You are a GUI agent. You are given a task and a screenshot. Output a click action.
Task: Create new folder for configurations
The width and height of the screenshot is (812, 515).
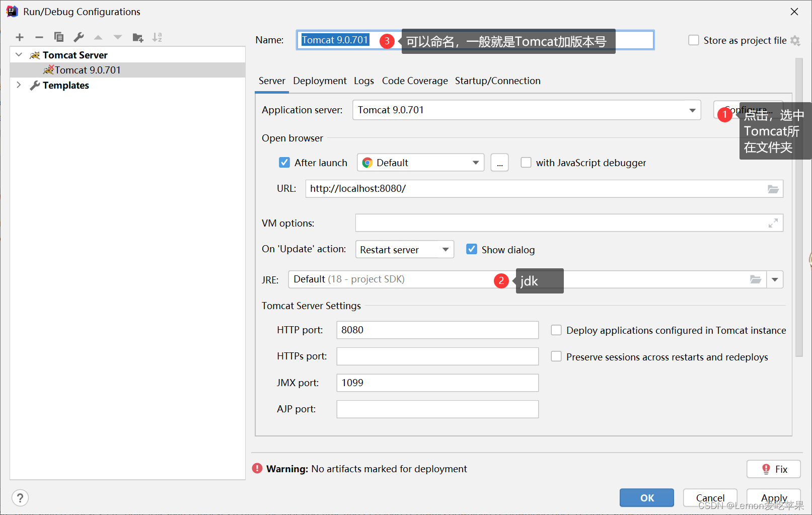(138, 37)
